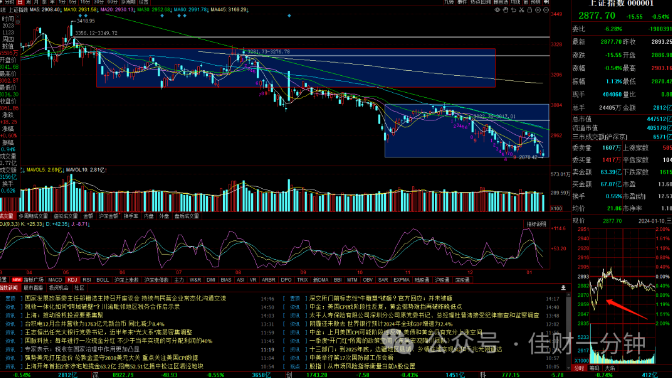
Task: Select the SAR indicator
Action: (x=383, y=280)
